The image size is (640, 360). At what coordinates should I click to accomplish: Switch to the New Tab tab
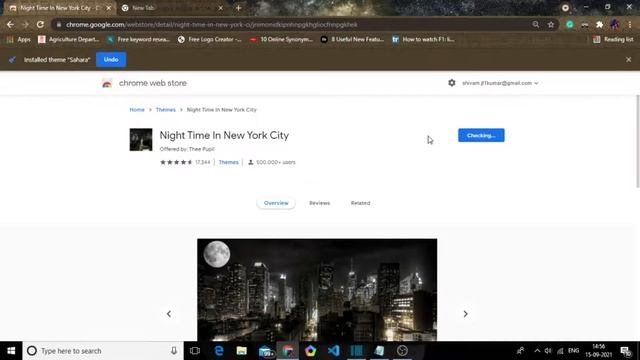[171, 8]
